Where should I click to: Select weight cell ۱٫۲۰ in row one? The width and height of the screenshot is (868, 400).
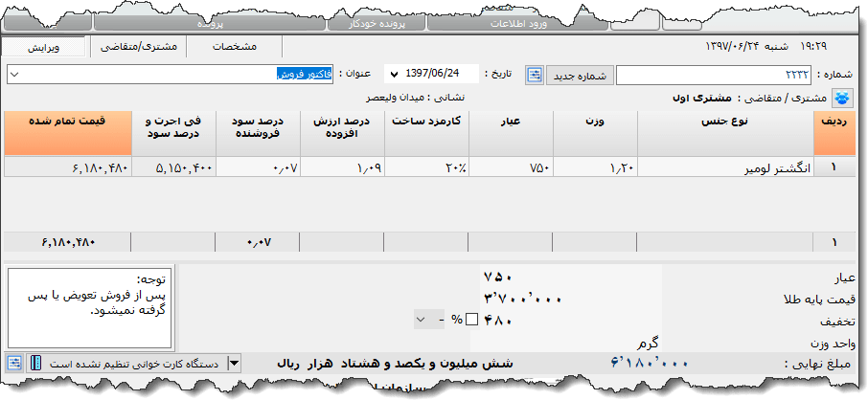point(595,167)
